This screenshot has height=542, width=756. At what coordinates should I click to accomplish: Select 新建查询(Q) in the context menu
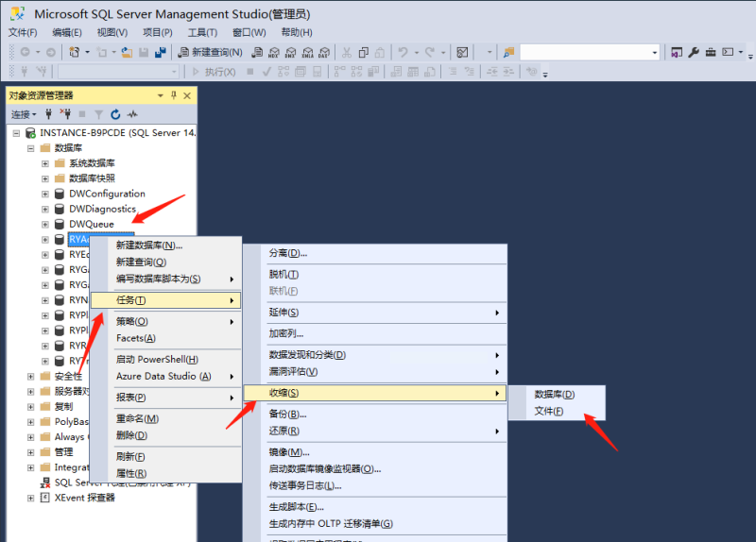166,263
